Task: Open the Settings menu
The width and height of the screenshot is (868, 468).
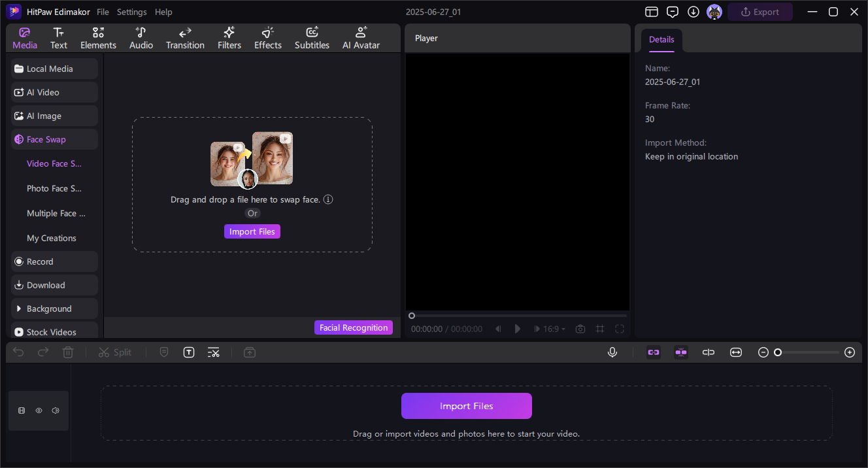Action: pos(132,12)
